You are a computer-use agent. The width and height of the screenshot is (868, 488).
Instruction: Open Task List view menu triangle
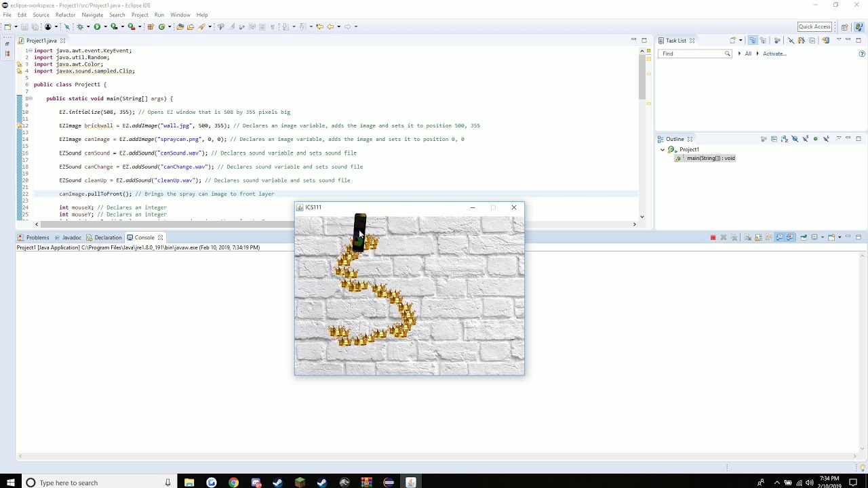839,39
